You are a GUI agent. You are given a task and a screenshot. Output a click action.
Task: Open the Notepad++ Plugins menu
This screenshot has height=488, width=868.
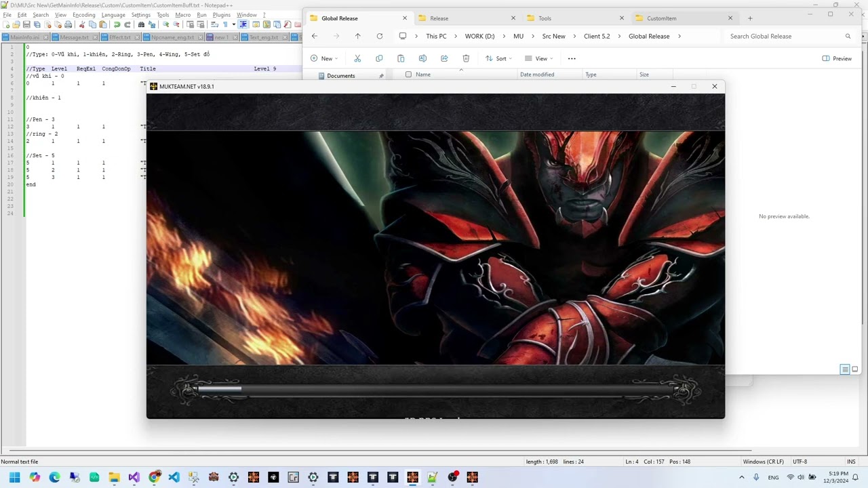coord(222,15)
